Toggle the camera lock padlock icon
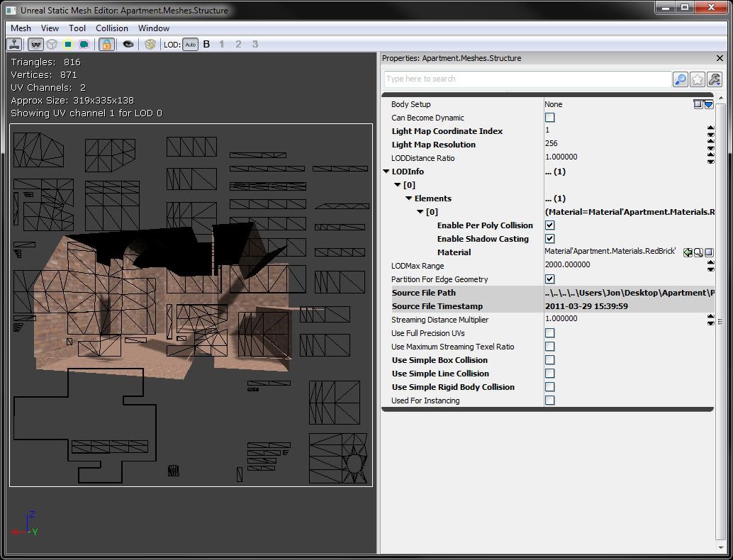Screen dimensions: 733x560 (106, 45)
